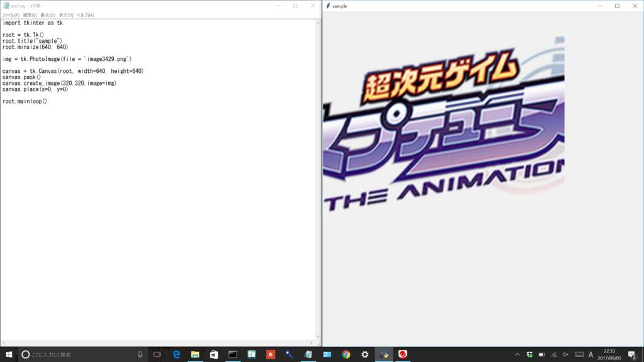Click the 'root.title("sample")' line
This screenshot has width=644, height=362.
(x=33, y=41)
